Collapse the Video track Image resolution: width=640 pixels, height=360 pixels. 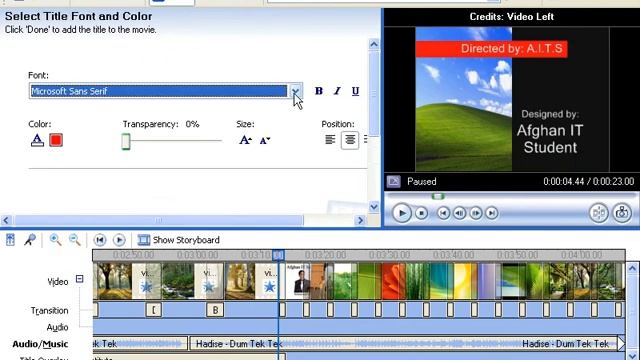pos(80,279)
